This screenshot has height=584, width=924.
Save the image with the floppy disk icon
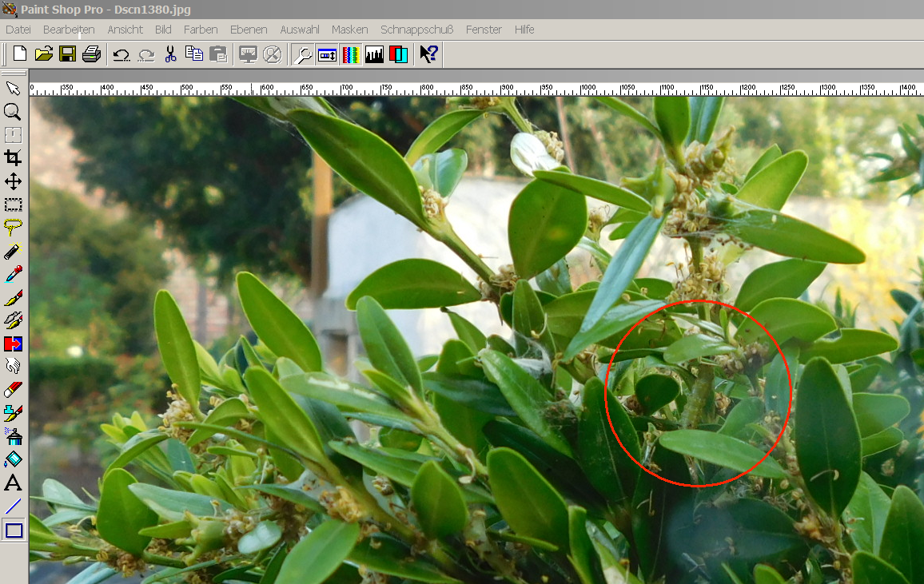pyautogui.click(x=67, y=55)
